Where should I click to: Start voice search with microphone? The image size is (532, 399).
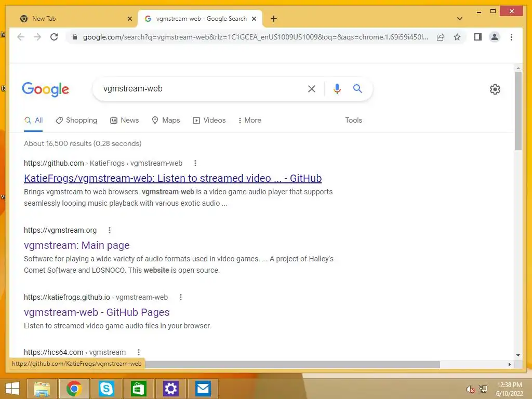pos(337,89)
